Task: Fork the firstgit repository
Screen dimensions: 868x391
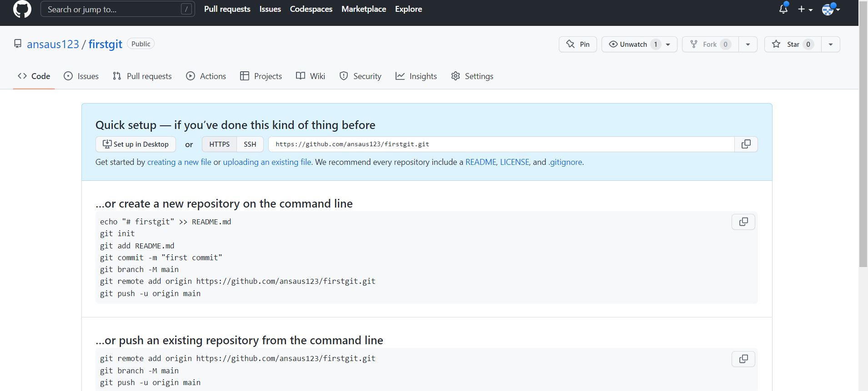Action: point(710,44)
